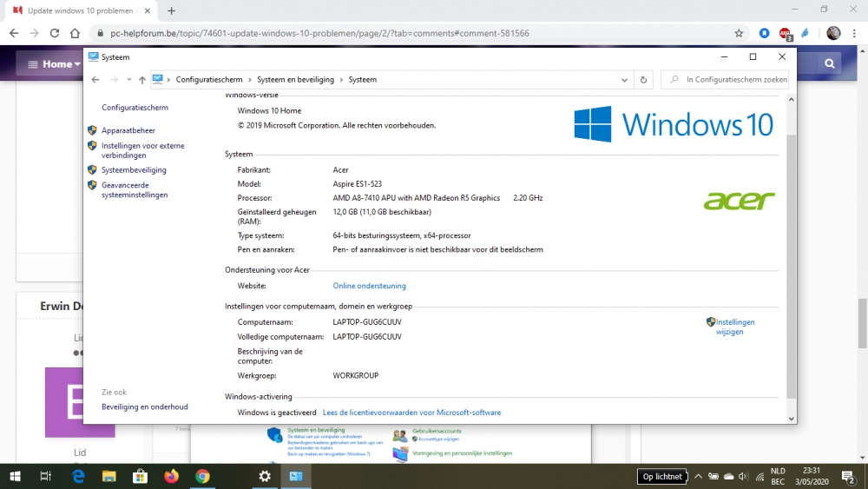Screen dimensions: 868x489
Task: Click the Configuratiescherm sidebar heading link
Action: 135,108
